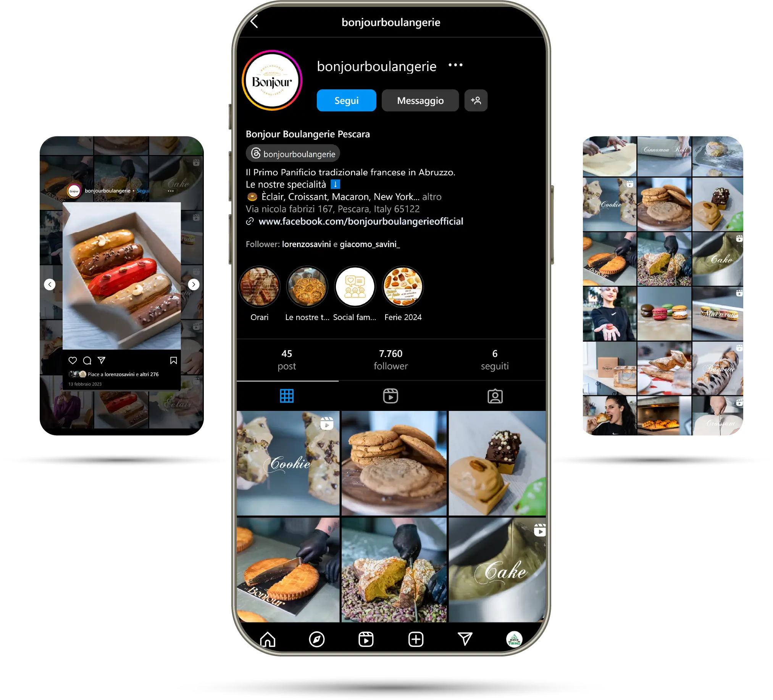Tap the Reels tab icon
Viewport: 773px width, 700px height.
click(x=391, y=396)
